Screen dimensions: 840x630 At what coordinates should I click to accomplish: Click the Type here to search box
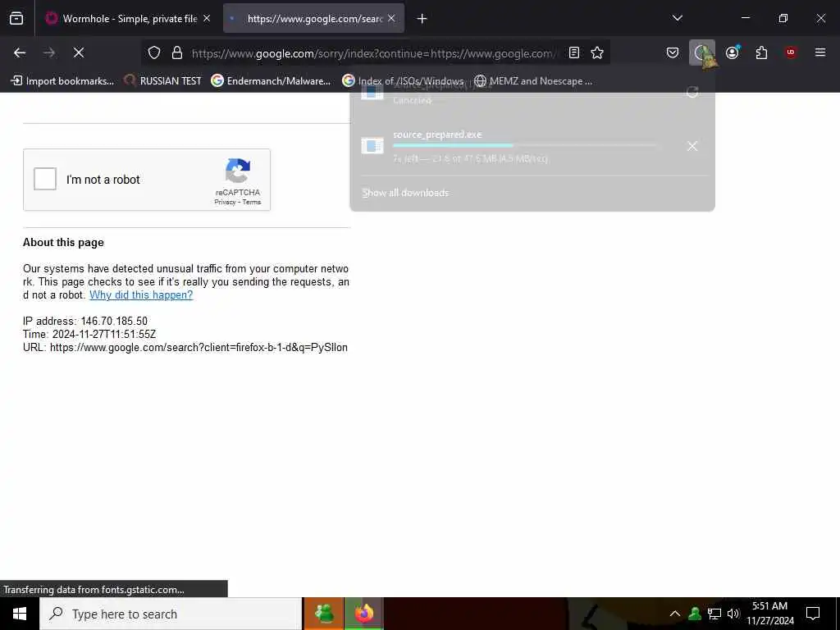(171, 614)
